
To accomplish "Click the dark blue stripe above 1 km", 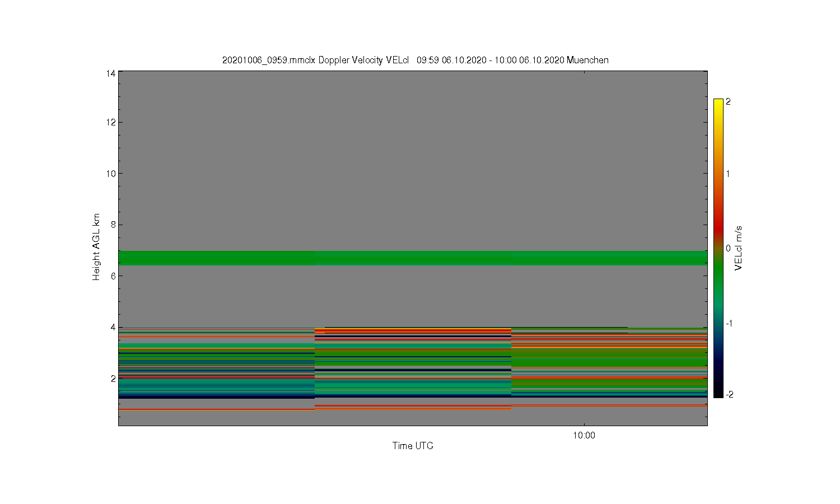I will coord(216,396).
